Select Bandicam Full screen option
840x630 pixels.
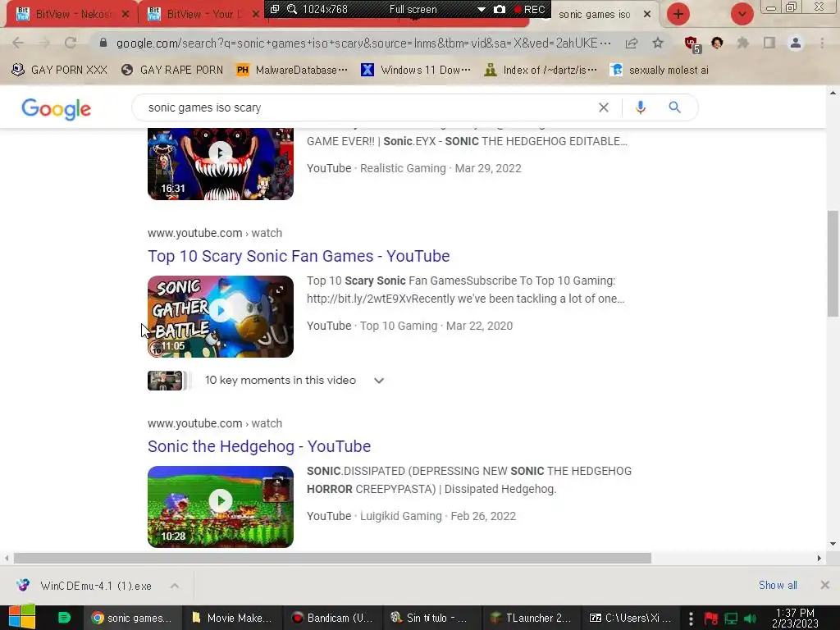click(x=413, y=9)
